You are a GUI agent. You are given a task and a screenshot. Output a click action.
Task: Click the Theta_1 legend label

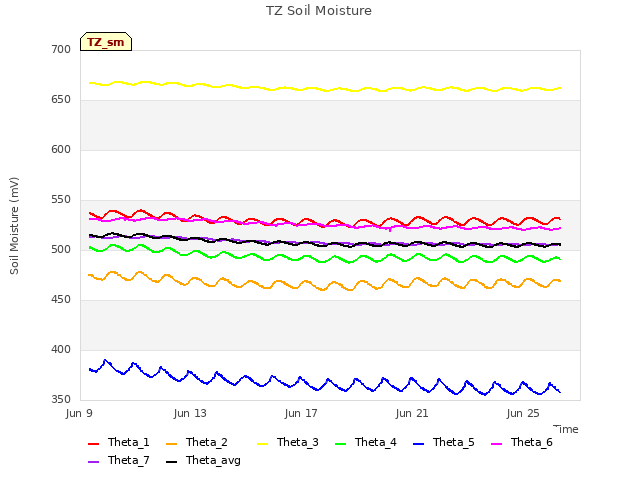129,442
